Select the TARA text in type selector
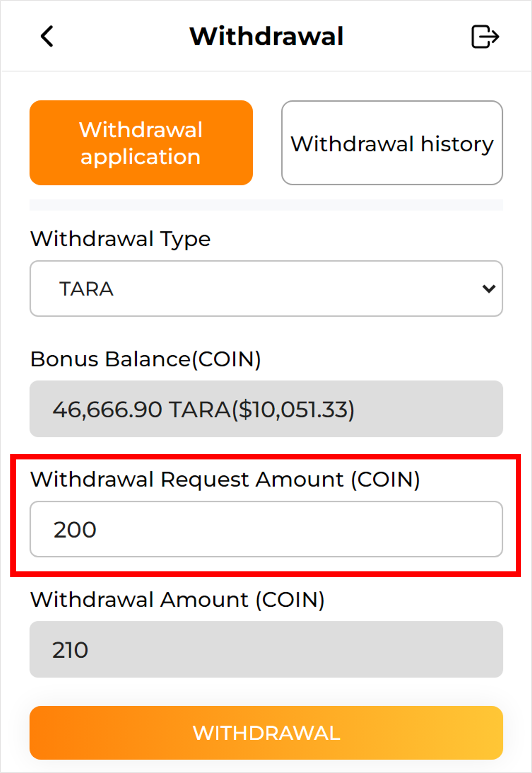 point(86,289)
